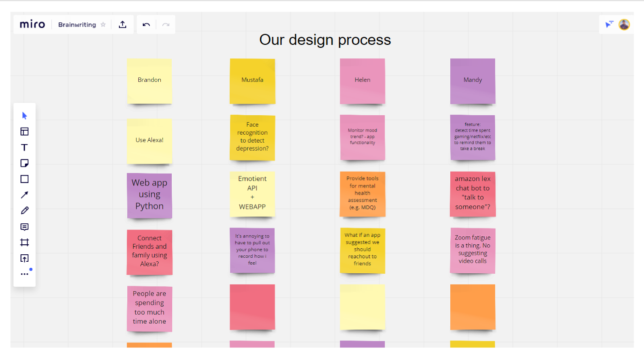Select the Frame tool
Image resolution: width=644 pixels, height=363 pixels.
(x=24, y=242)
